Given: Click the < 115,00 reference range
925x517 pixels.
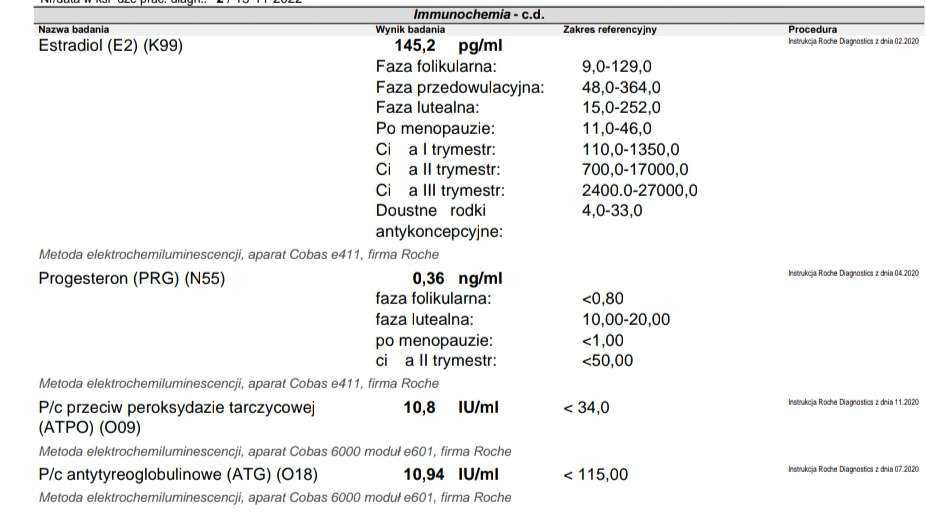Looking at the screenshot, I should coord(596,474).
